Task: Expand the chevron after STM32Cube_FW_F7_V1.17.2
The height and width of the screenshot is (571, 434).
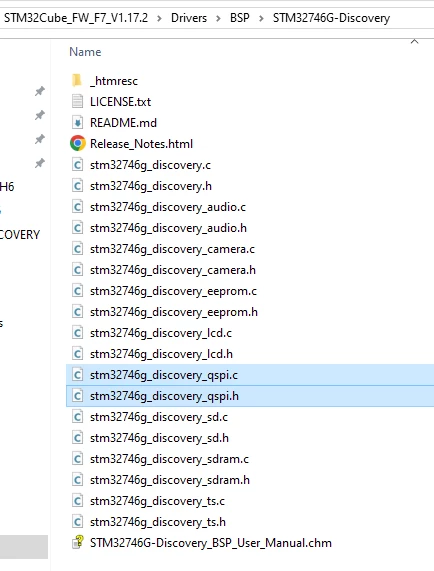Action: (x=159, y=18)
